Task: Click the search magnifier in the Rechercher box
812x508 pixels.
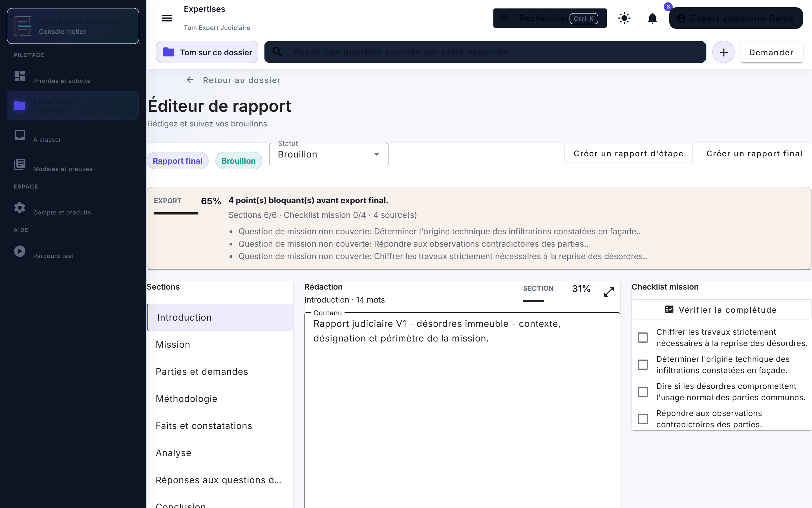Action: pos(505,18)
